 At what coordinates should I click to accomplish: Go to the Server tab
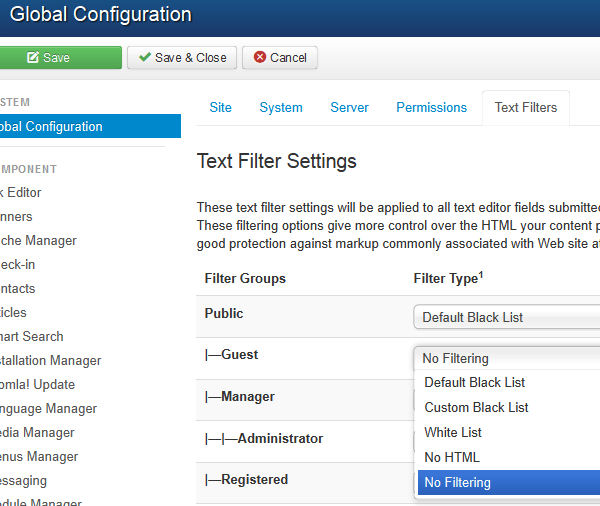tap(349, 107)
